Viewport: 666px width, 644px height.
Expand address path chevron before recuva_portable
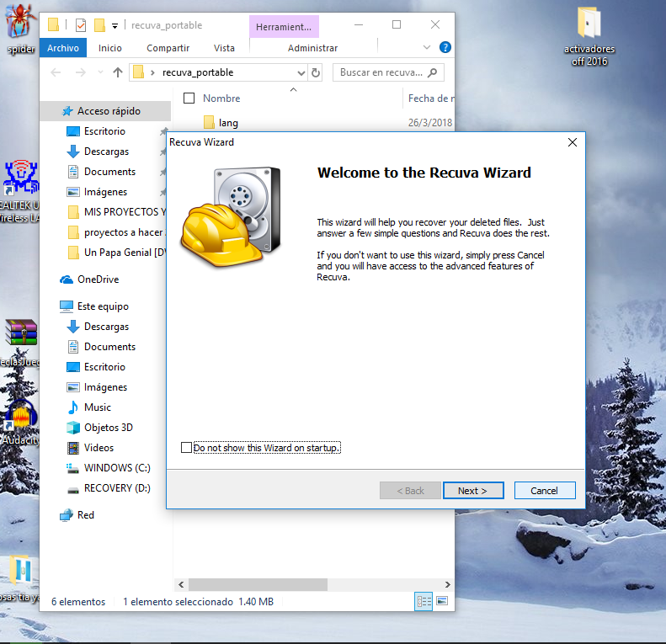(x=152, y=72)
